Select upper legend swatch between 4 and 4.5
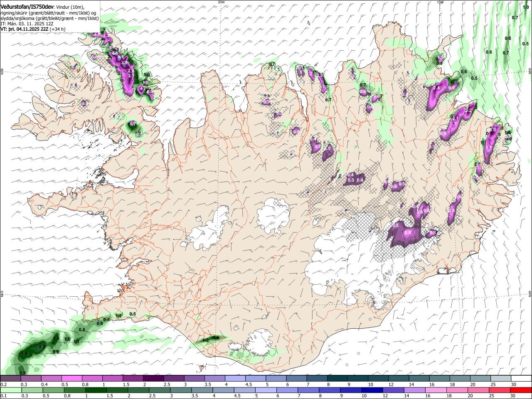The height and width of the screenshot is (399, 532). point(235,379)
